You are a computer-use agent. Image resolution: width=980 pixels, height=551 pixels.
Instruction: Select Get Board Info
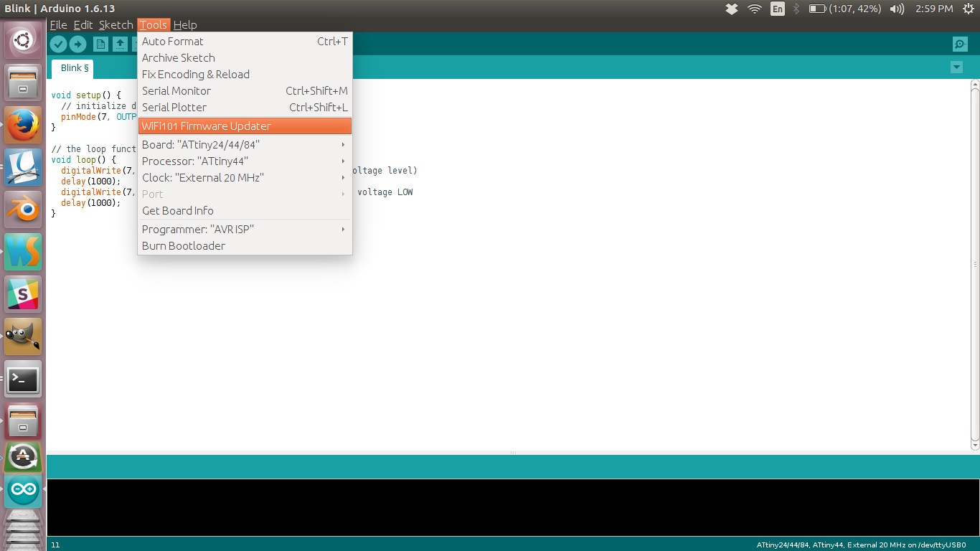(x=245, y=210)
